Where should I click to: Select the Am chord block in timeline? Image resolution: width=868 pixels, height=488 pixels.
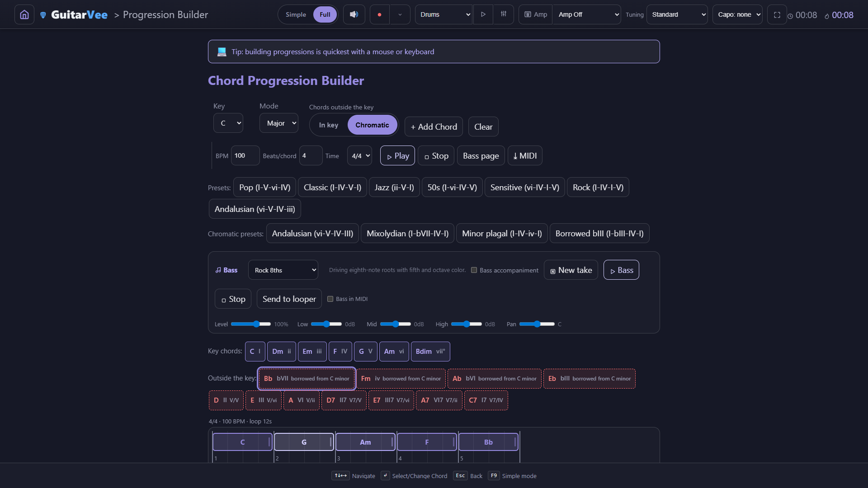(x=365, y=442)
